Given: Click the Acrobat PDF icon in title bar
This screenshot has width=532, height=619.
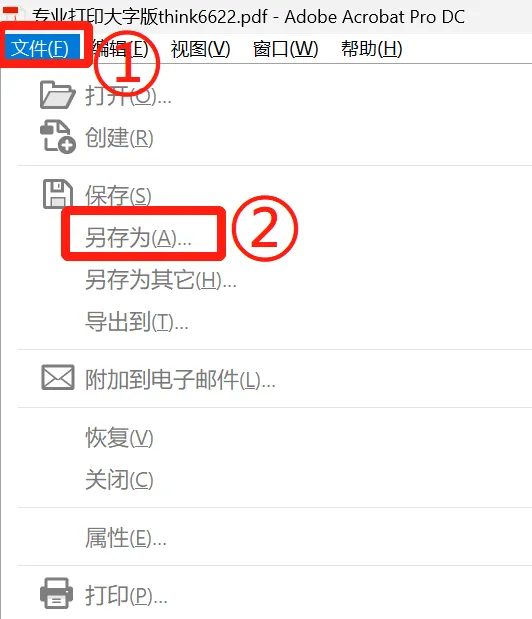Looking at the screenshot, I should (x=11, y=14).
